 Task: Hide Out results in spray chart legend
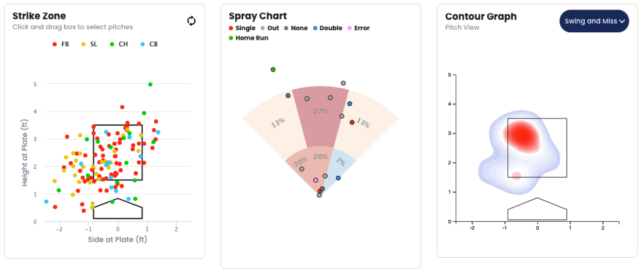[270, 28]
